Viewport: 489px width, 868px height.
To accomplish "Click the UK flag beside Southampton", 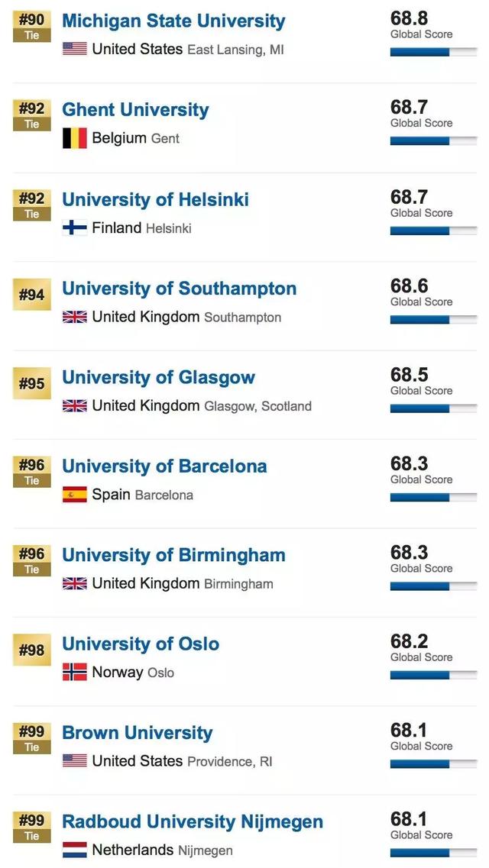I will pos(74,317).
